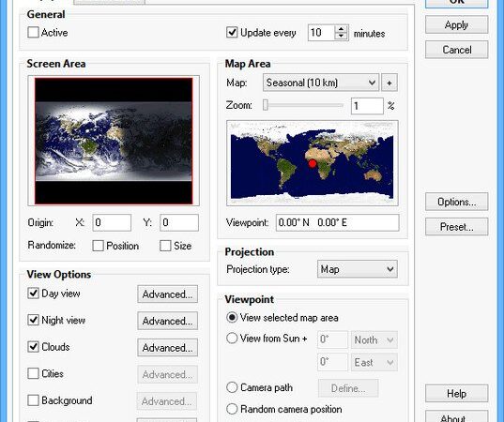This screenshot has height=422, width=504.
Task: Select Random camera position option
Action: (232, 409)
